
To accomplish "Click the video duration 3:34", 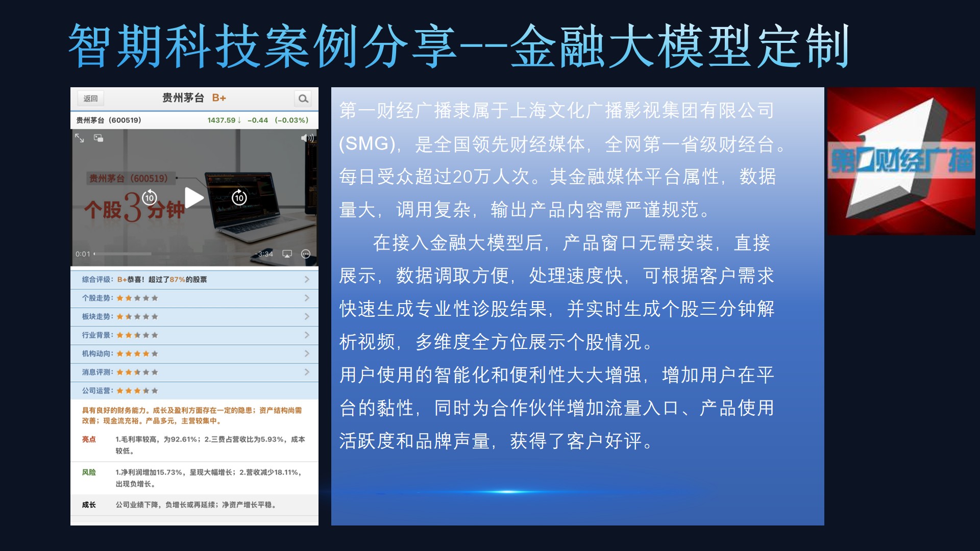I will [x=265, y=254].
